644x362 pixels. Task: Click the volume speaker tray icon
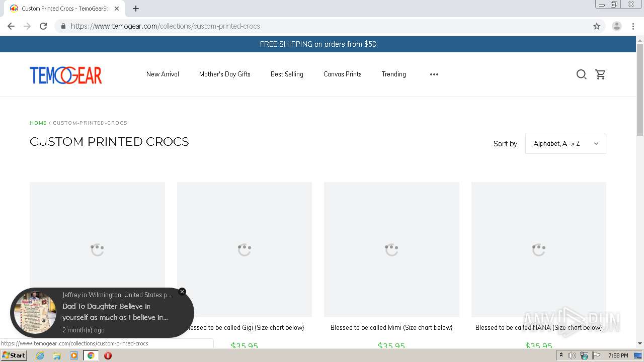click(572, 355)
